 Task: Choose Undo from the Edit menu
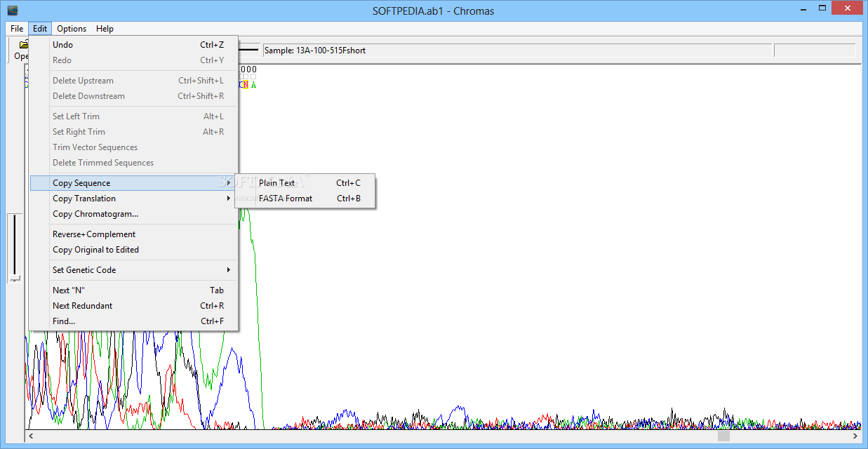point(133,45)
